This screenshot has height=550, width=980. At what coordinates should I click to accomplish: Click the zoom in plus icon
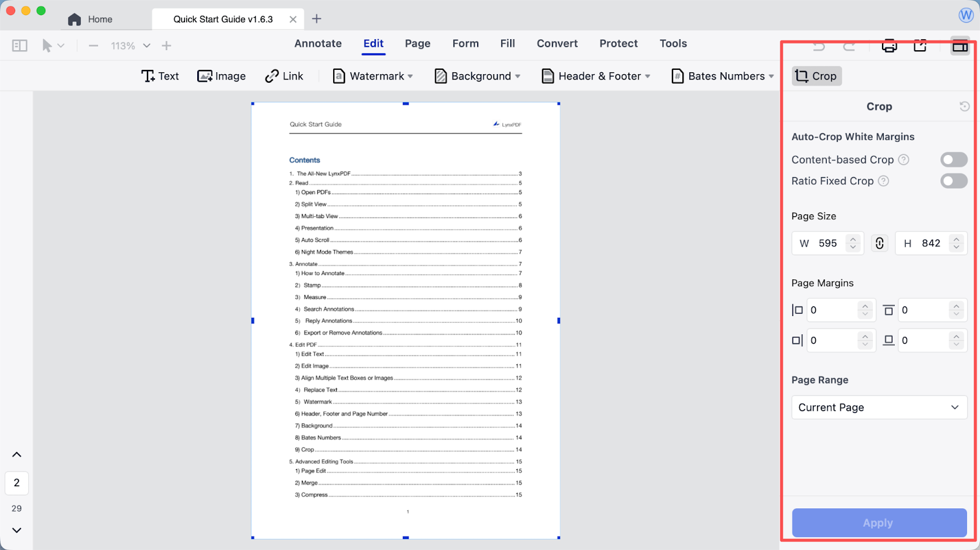coord(167,46)
